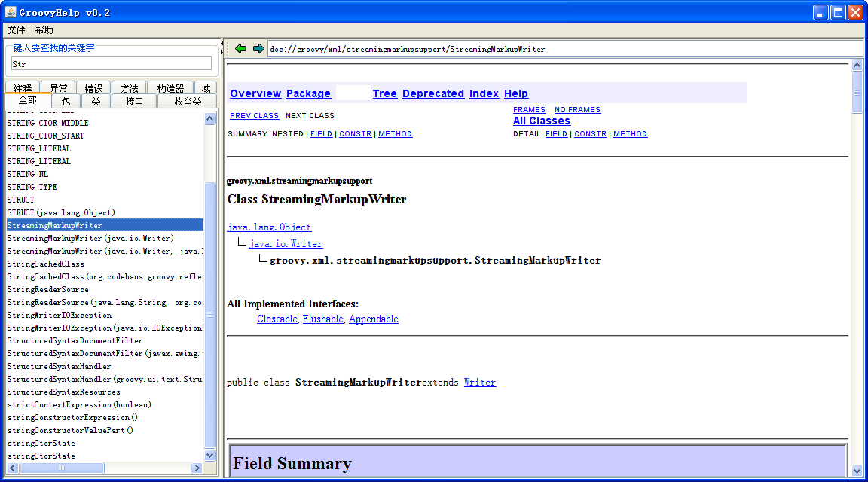
Task: Open the Appendable interface link
Action: pos(373,319)
